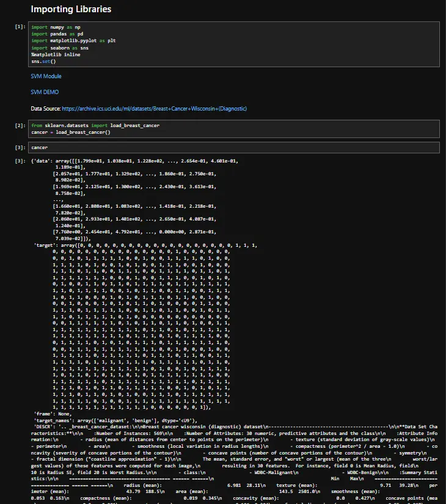Select the cell [1] input prompt
This screenshot has height=504, width=446.
pos(21,27)
